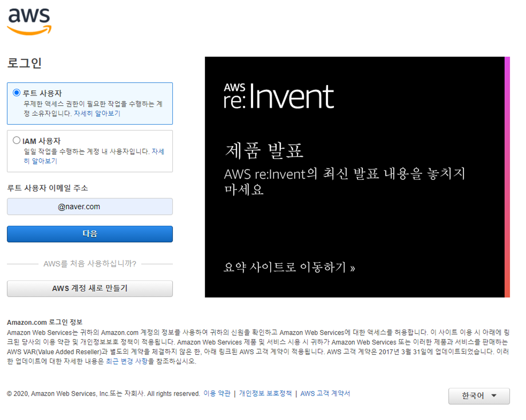Open the 최근 변경 사항 link
526x420 pixels.
127,361
